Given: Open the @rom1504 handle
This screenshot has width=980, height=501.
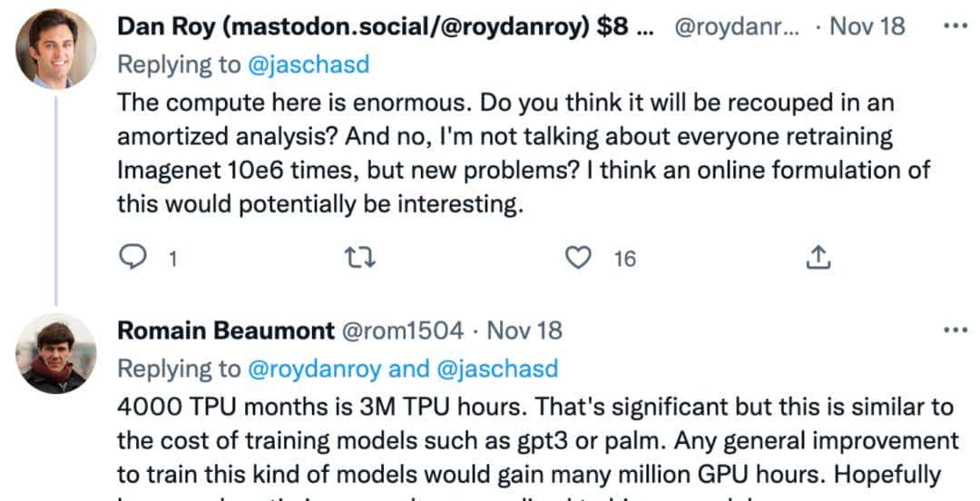Looking at the screenshot, I should [402, 330].
